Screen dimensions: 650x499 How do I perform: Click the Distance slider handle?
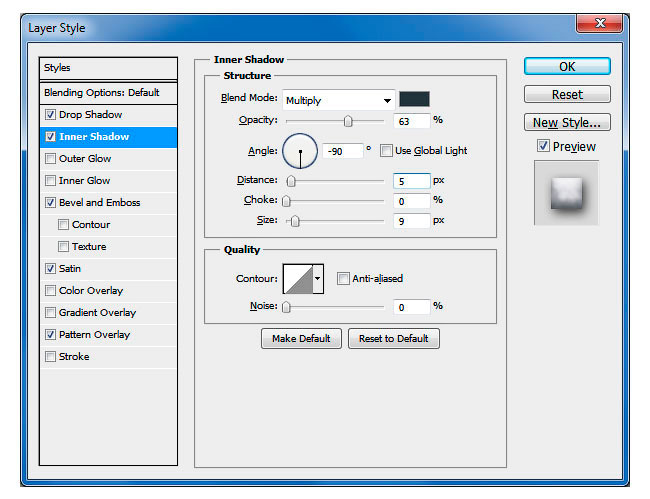pos(291,181)
